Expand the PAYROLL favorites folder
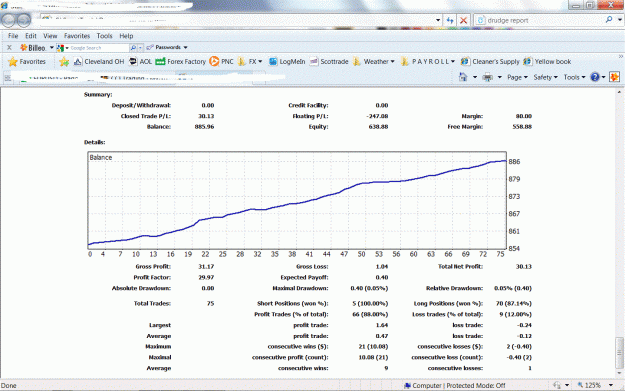This screenshot has width=625, height=391. (x=428, y=62)
